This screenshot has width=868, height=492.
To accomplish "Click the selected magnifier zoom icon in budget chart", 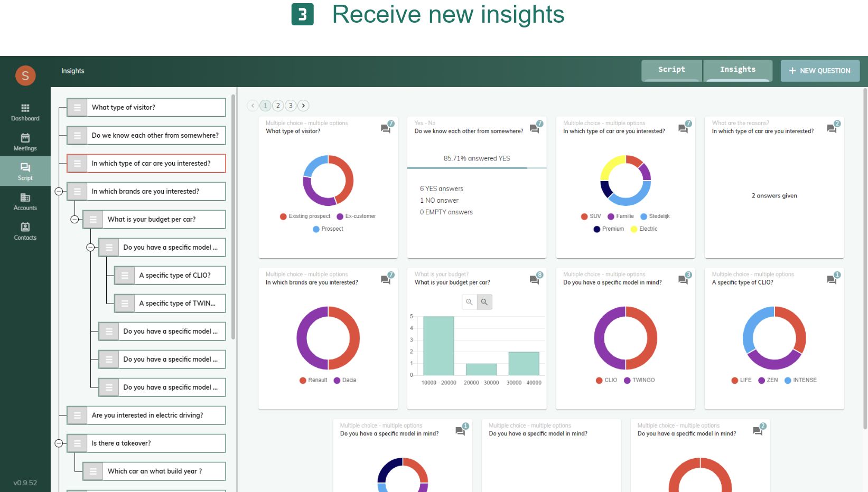I will (x=484, y=302).
